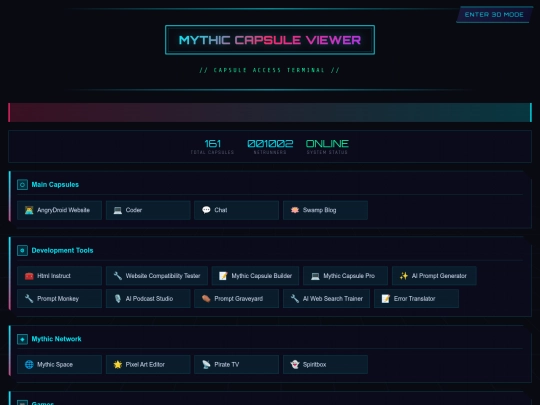Select the Pixel Art Editor label

[145, 364]
